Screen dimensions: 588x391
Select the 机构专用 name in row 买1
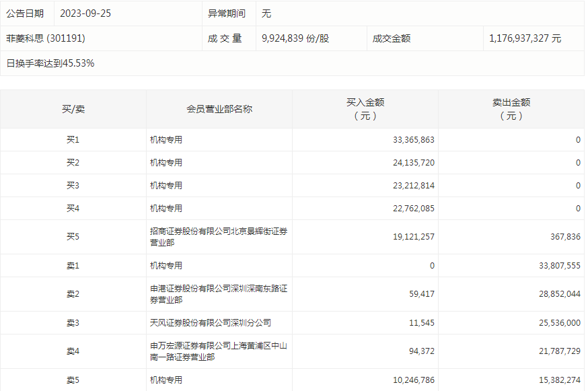(166, 140)
